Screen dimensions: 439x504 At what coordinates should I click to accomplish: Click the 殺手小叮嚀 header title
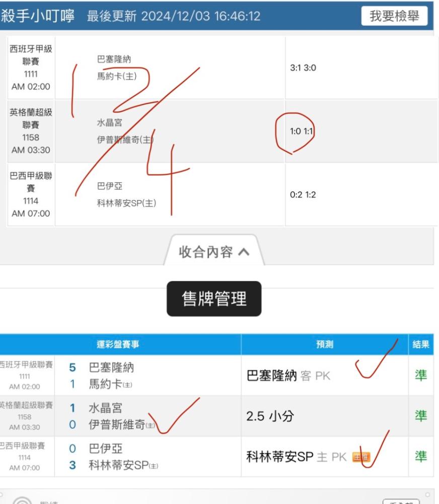(37, 16)
